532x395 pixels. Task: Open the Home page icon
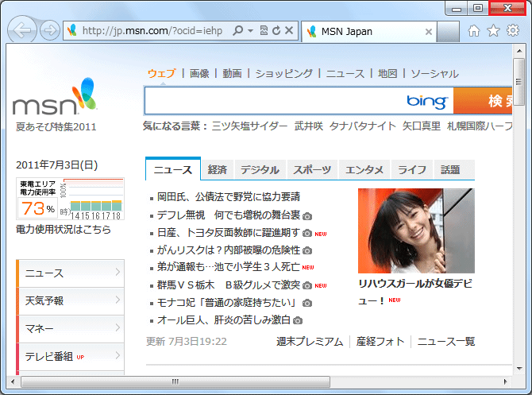click(474, 31)
